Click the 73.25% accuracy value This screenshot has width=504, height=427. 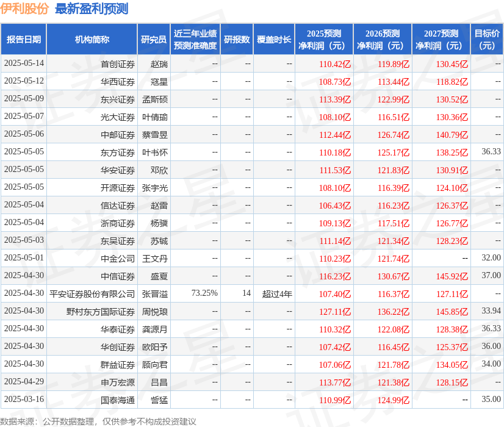click(204, 293)
